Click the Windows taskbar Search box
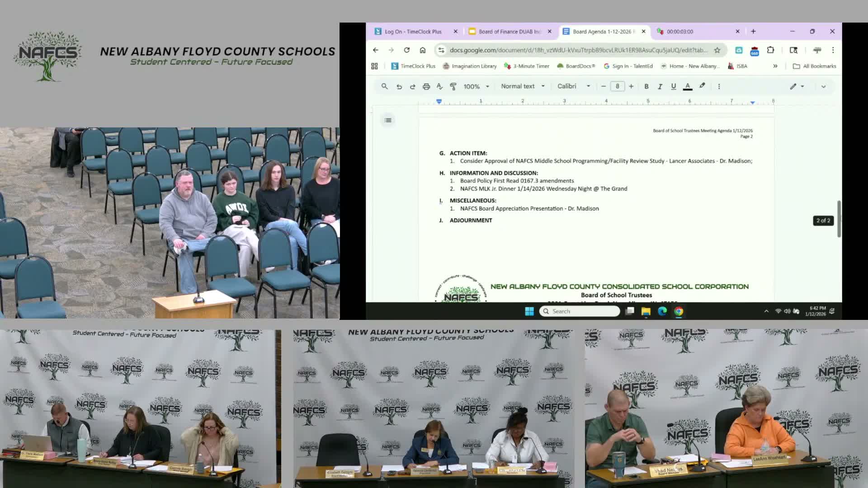 click(580, 311)
